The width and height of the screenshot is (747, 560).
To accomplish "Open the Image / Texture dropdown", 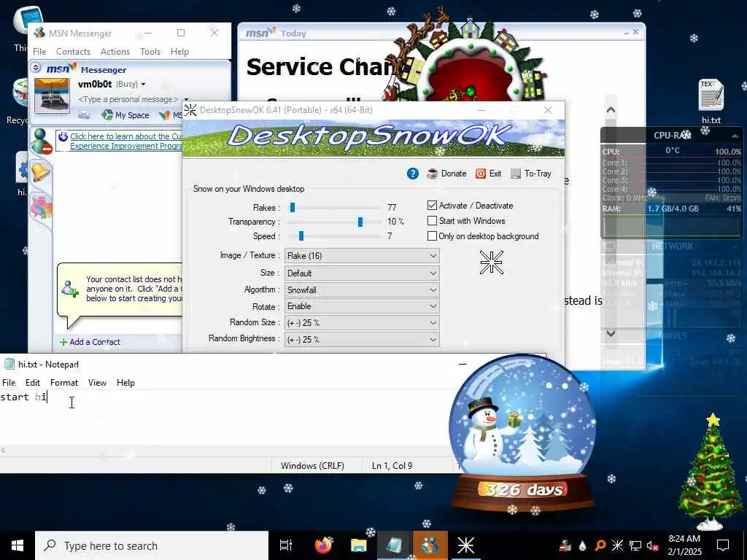I will point(362,256).
